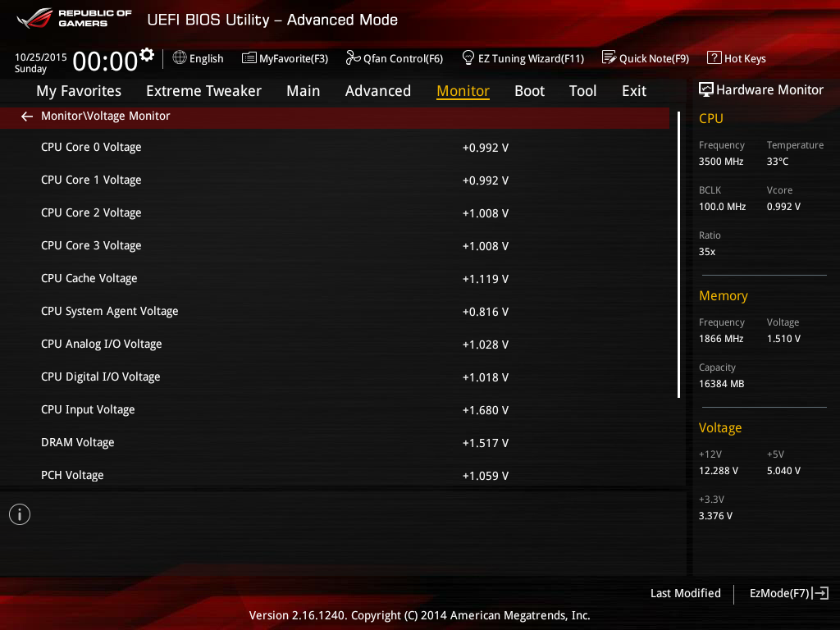Select CPU System Agent Voltage row
This screenshot has width=840, height=630.
pyautogui.click(x=335, y=311)
